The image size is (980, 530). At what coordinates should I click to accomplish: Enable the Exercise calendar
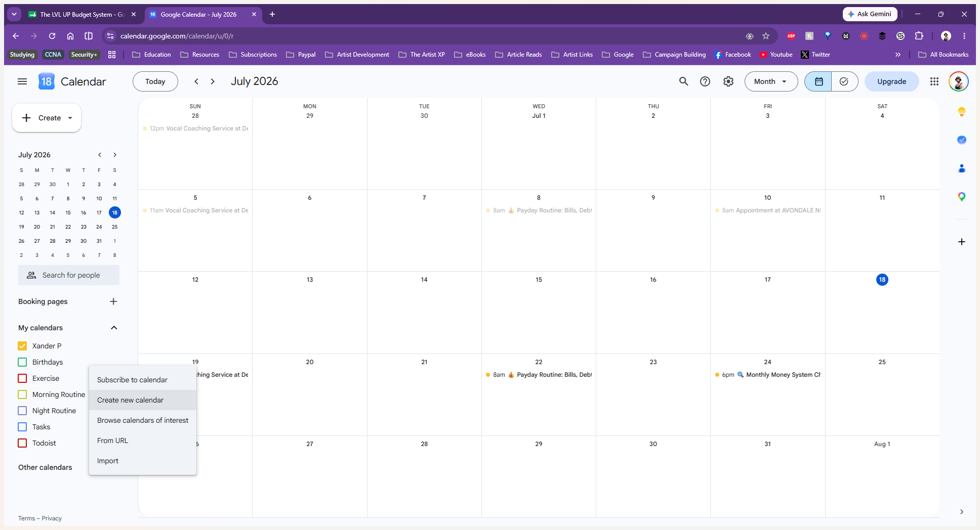coord(22,378)
